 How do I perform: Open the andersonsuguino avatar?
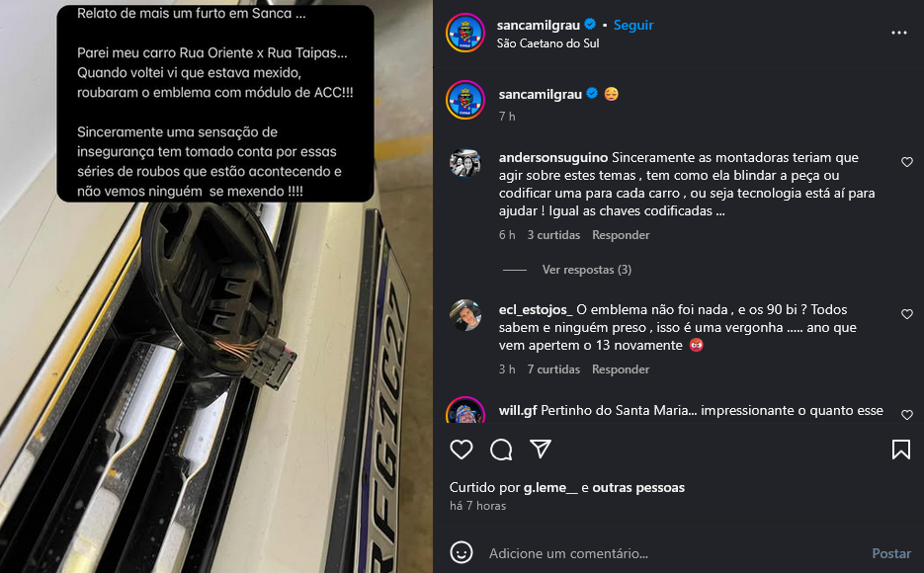(x=464, y=163)
